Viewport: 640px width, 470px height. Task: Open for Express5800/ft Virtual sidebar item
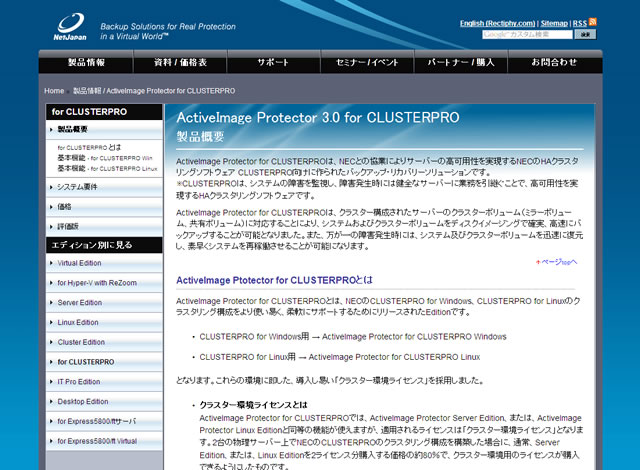pos(104,441)
